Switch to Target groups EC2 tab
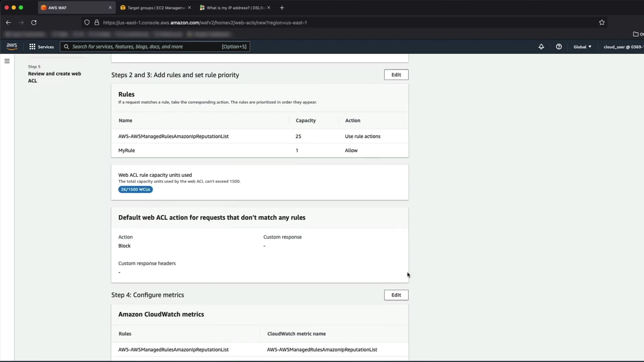 [155, 7]
